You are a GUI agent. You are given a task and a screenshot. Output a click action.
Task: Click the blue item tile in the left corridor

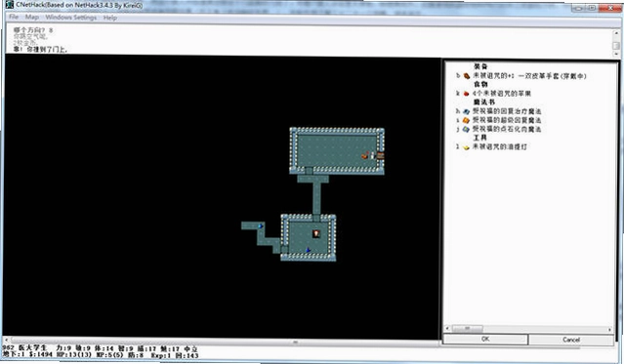261,226
